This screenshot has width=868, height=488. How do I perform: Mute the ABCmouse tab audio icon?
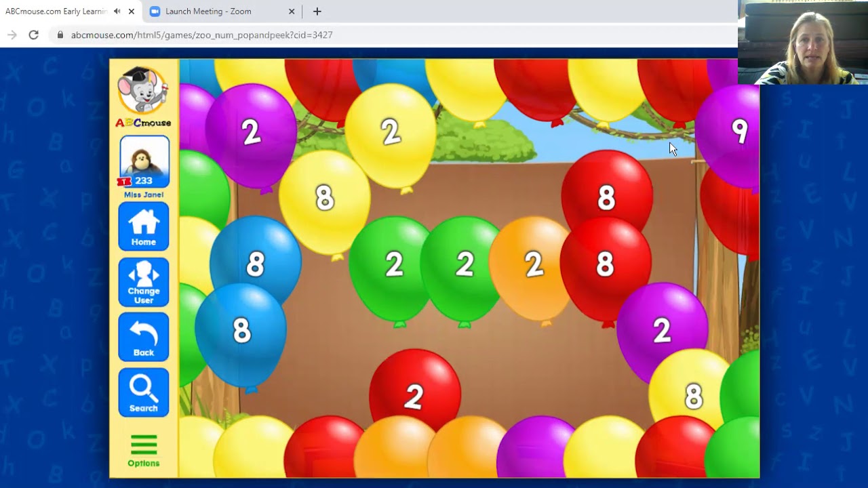[117, 12]
